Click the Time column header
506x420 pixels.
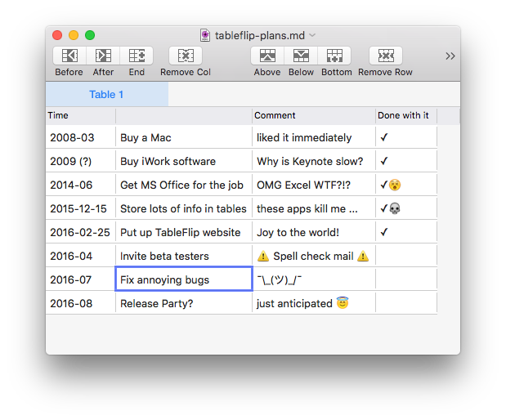pos(80,116)
